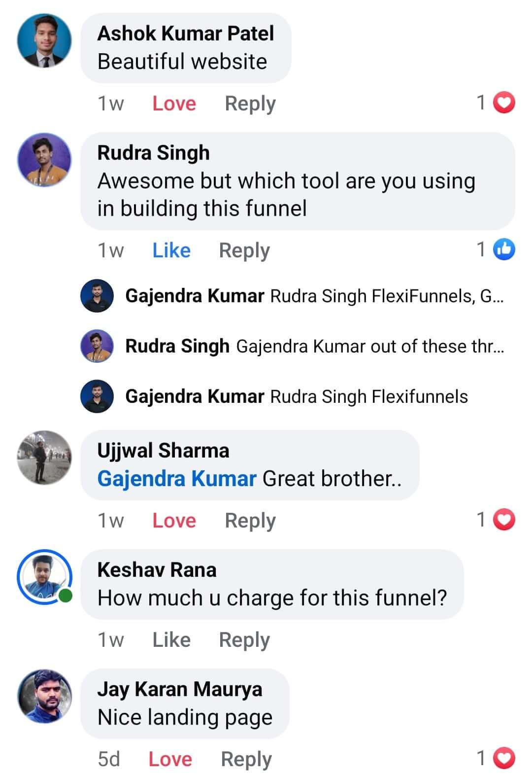Open the Gajendra Kumar mention link
The width and height of the screenshot is (532, 776).
click(176, 478)
